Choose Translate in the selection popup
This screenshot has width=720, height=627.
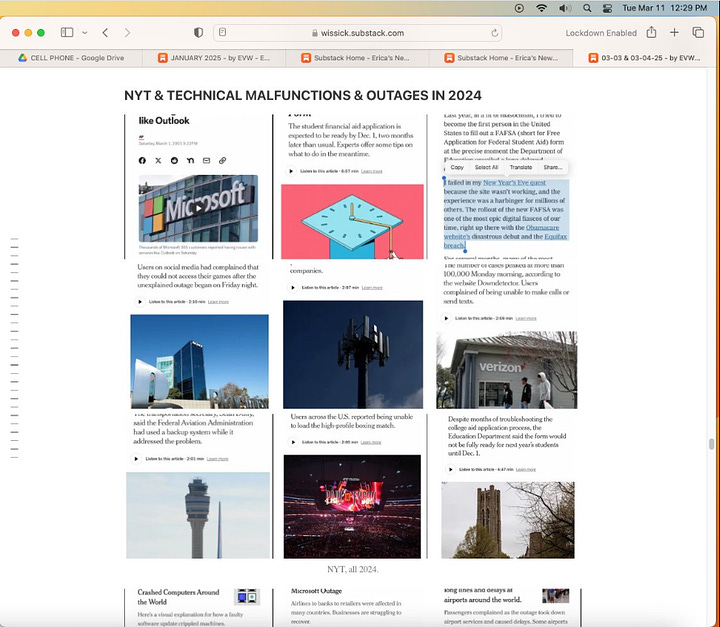521,167
